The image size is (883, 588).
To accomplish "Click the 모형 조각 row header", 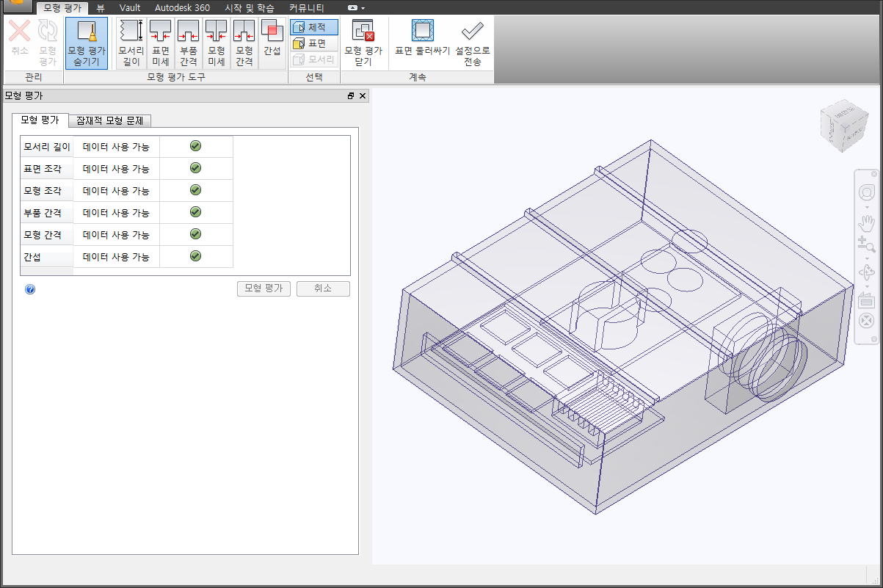I will coord(47,191).
